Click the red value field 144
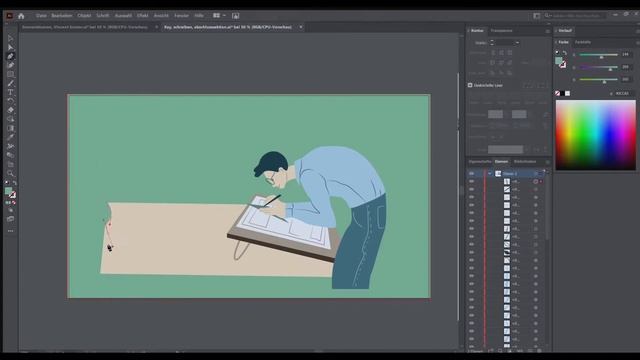Image resolution: width=640 pixels, height=360 pixels. click(x=626, y=54)
